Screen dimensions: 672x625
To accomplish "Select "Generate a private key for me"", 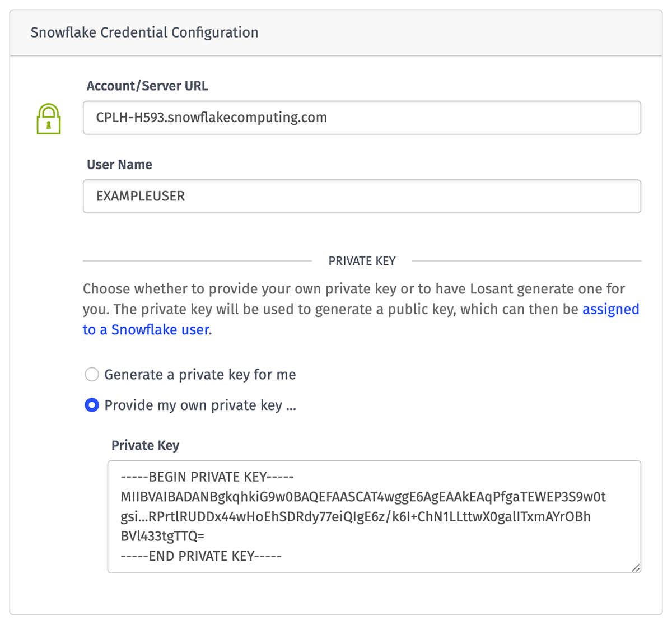I will pos(92,374).
